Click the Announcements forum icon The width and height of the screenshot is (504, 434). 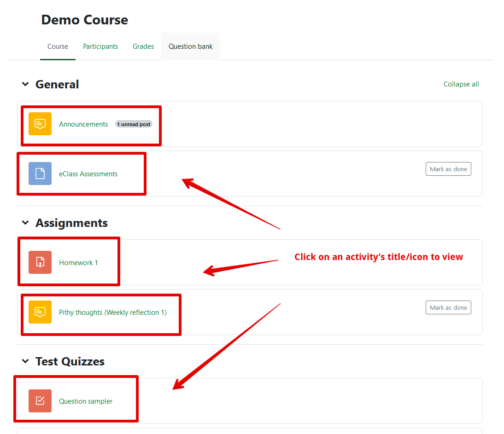click(x=40, y=124)
